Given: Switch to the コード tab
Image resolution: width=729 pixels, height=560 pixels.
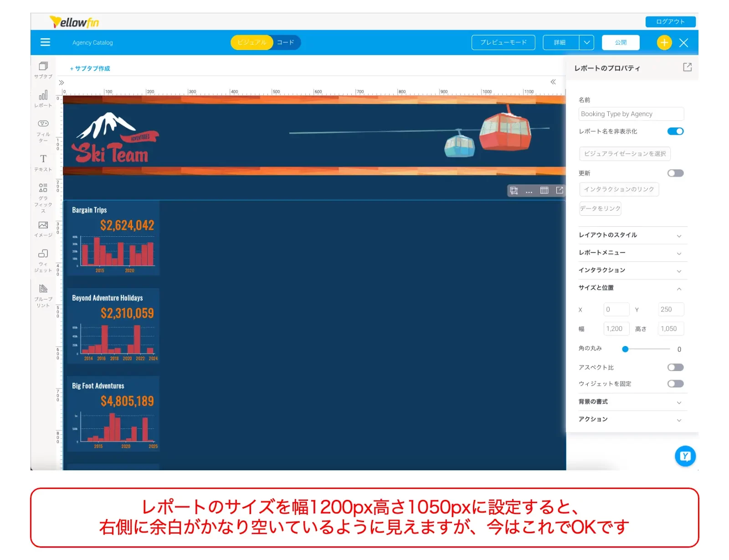Looking at the screenshot, I should [x=286, y=42].
